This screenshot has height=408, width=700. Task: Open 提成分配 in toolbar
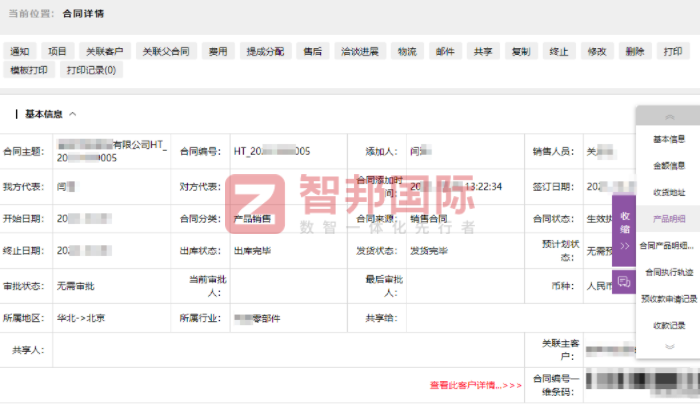click(x=265, y=51)
